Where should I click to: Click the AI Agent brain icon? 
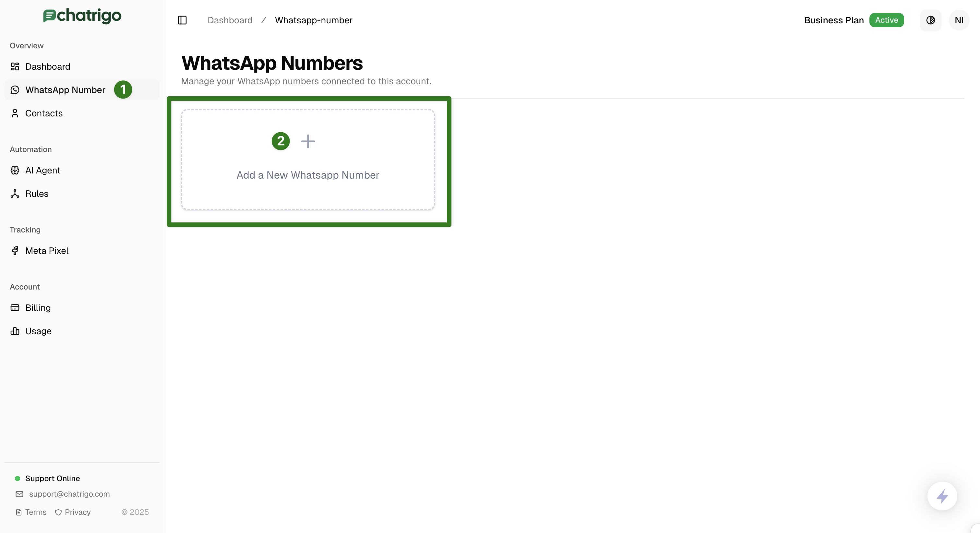tap(15, 171)
